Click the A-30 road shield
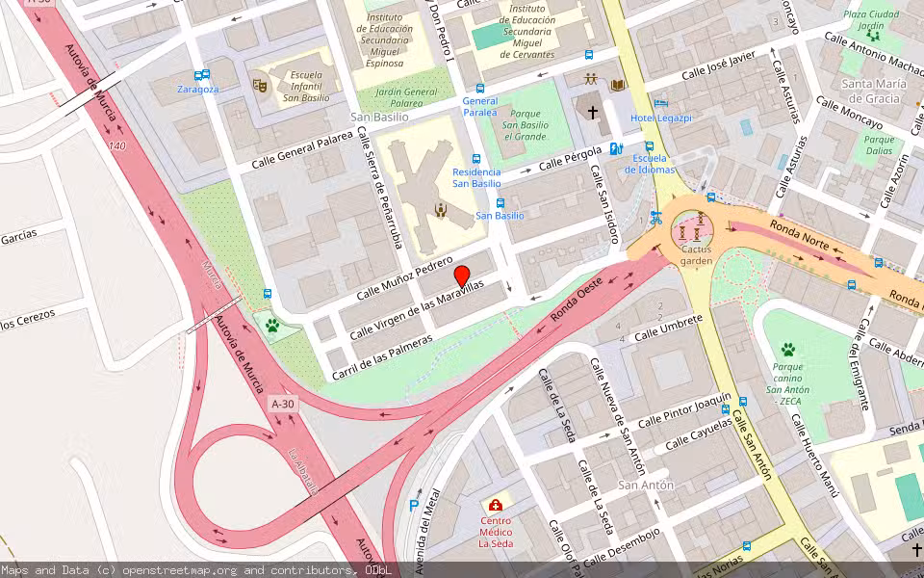924x578 pixels. 283,404
